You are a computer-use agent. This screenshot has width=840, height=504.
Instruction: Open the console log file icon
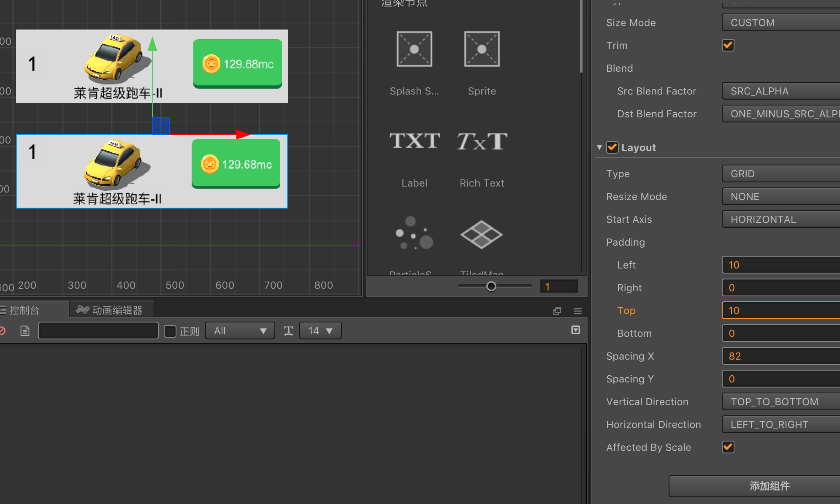25,331
